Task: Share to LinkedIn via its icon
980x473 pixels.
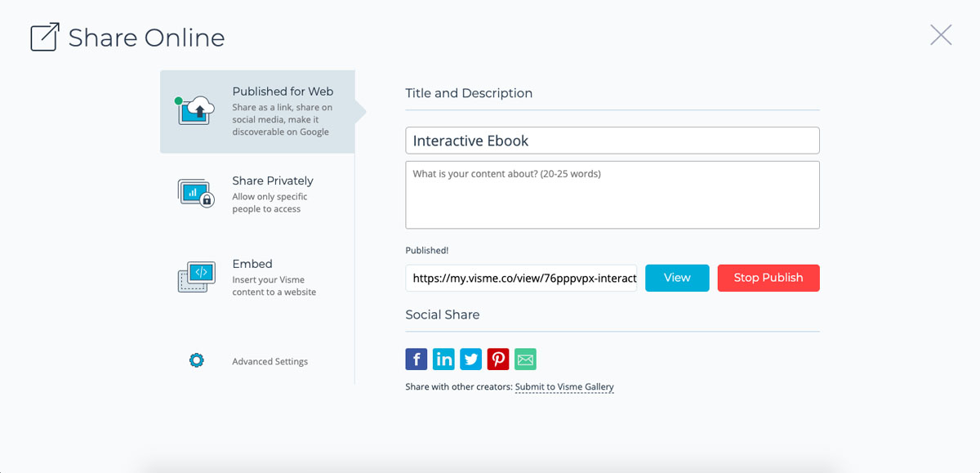Action: [x=443, y=359]
